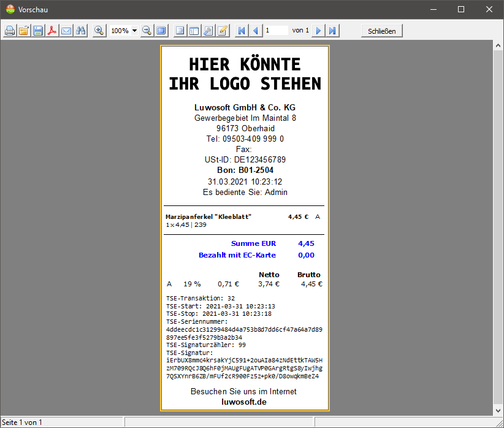Viewport: 504px width, 428px height.
Task: Export the receipt to PDF
Action: coord(52,31)
